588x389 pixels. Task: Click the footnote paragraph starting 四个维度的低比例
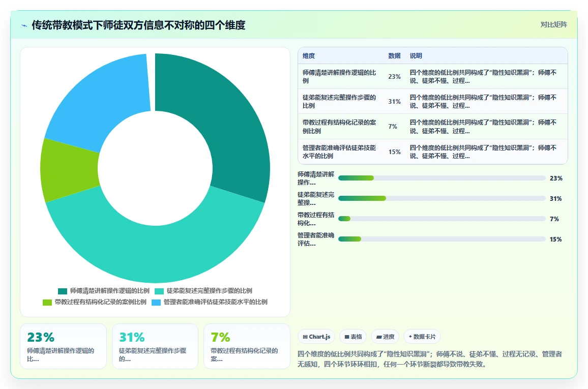430,359
